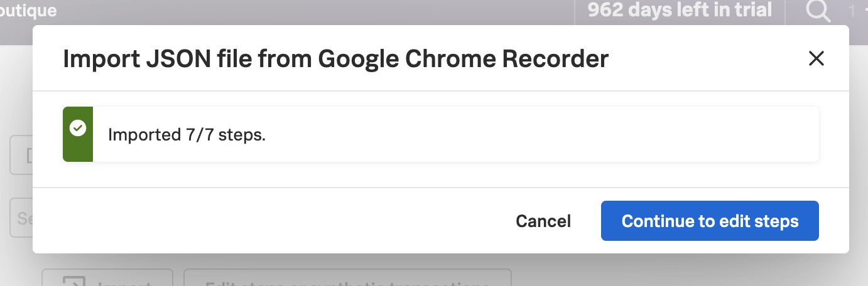Cancel the JSON import dialog
Screen dimensions: 868x286
click(x=543, y=221)
